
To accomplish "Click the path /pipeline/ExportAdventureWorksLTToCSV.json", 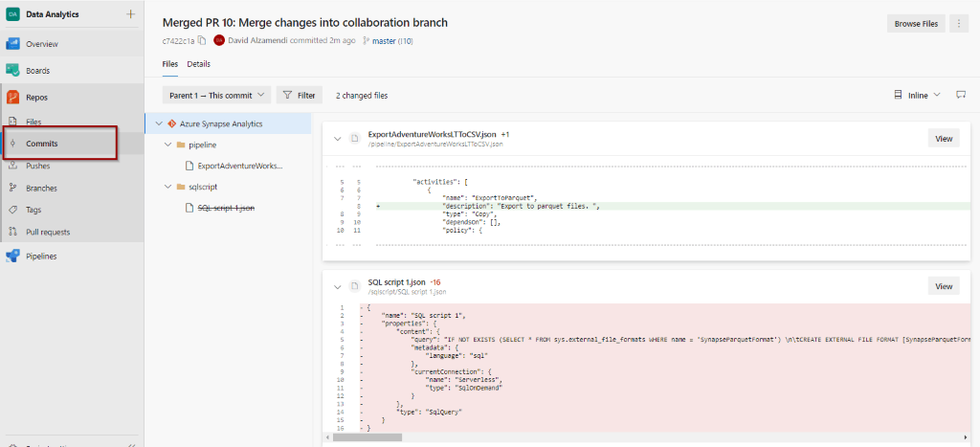I will (435, 144).
